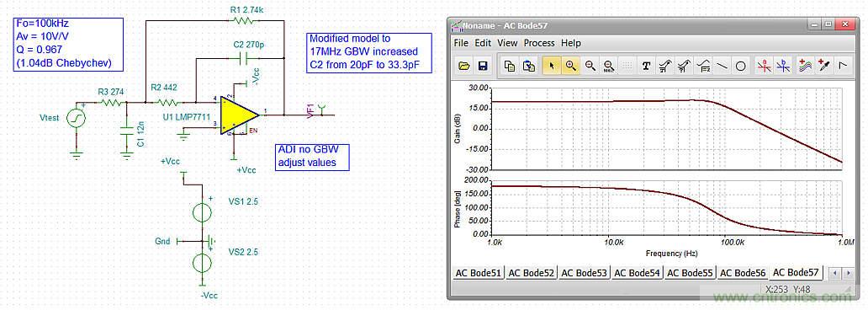This screenshot has width=868, height=310.
Task: Click the Open file folder icon
Action: 464,66
